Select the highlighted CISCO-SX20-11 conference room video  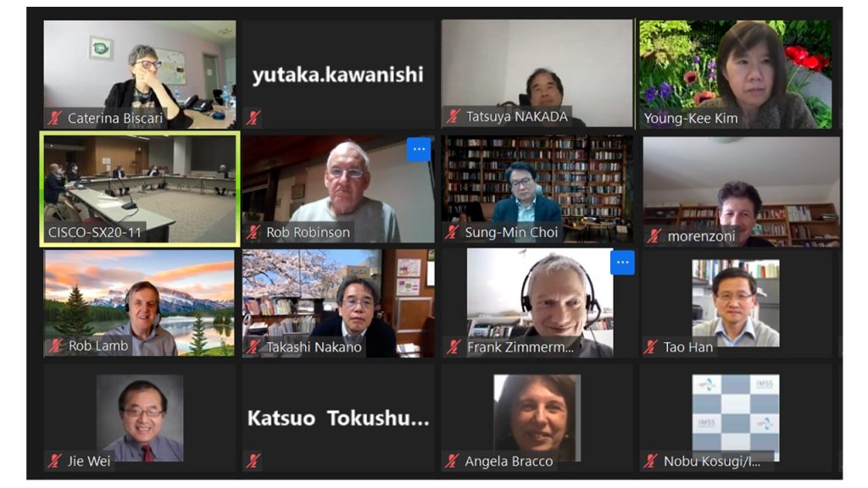[x=140, y=189]
